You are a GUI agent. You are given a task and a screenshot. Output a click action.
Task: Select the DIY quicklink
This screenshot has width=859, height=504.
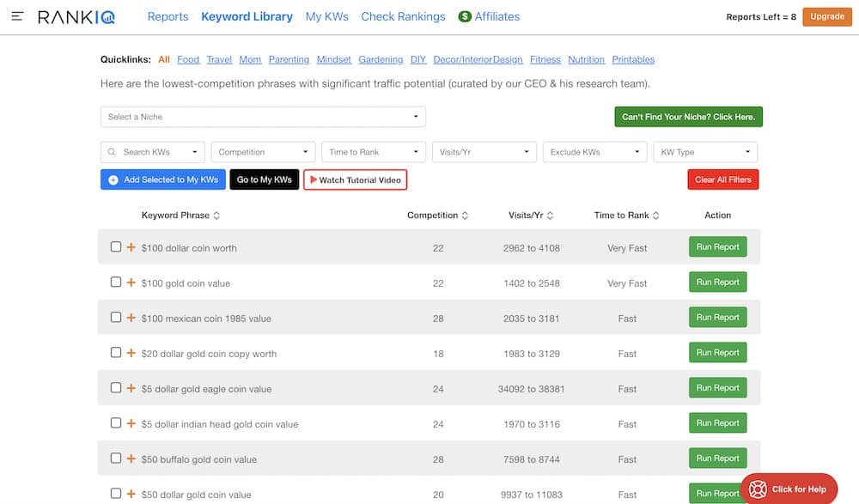coord(418,59)
